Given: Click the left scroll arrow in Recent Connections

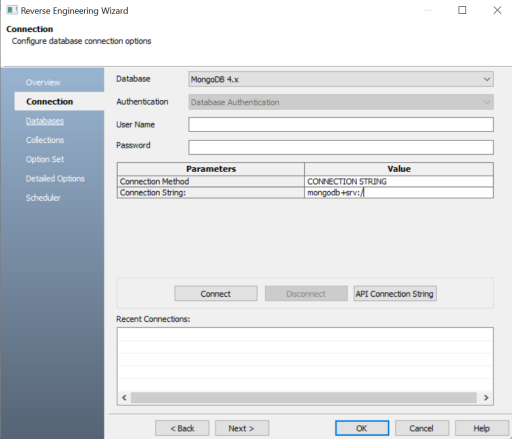Looking at the screenshot, I should click(124, 398).
